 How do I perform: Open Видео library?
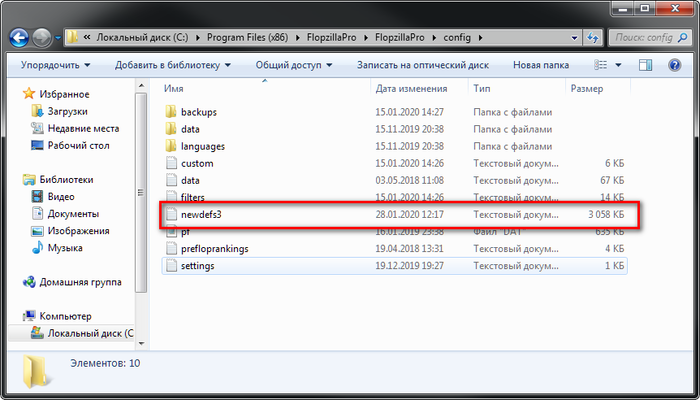[61, 197]
